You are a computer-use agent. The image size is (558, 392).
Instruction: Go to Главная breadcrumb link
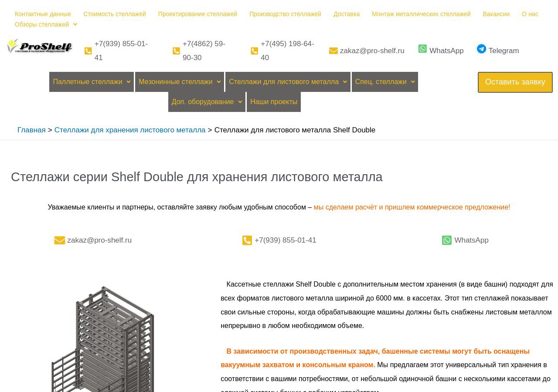coord(31,130)
